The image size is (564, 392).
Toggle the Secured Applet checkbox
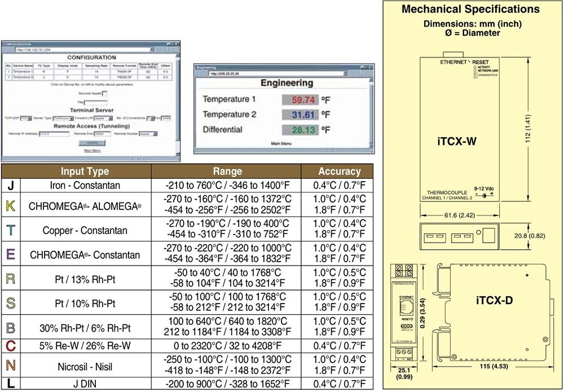[x=104, y=94]
